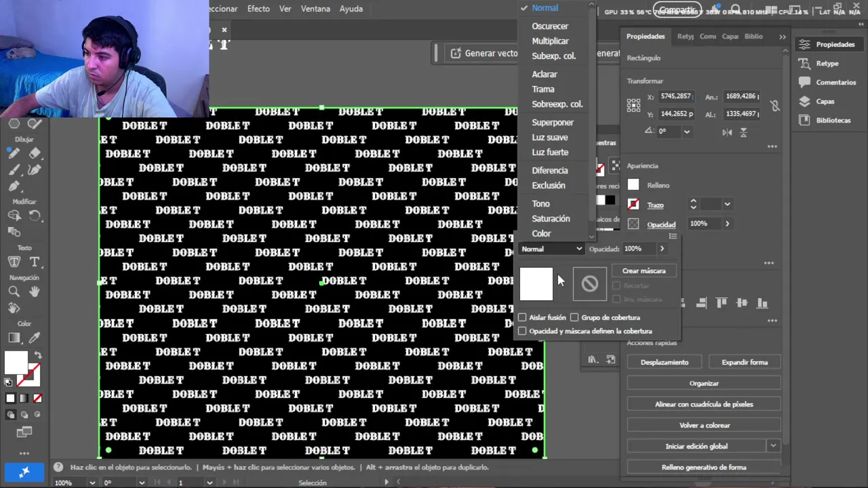Choose Multiplicar blend mode
This screenshot has height=488, width=868.
[x=550, y=41]
